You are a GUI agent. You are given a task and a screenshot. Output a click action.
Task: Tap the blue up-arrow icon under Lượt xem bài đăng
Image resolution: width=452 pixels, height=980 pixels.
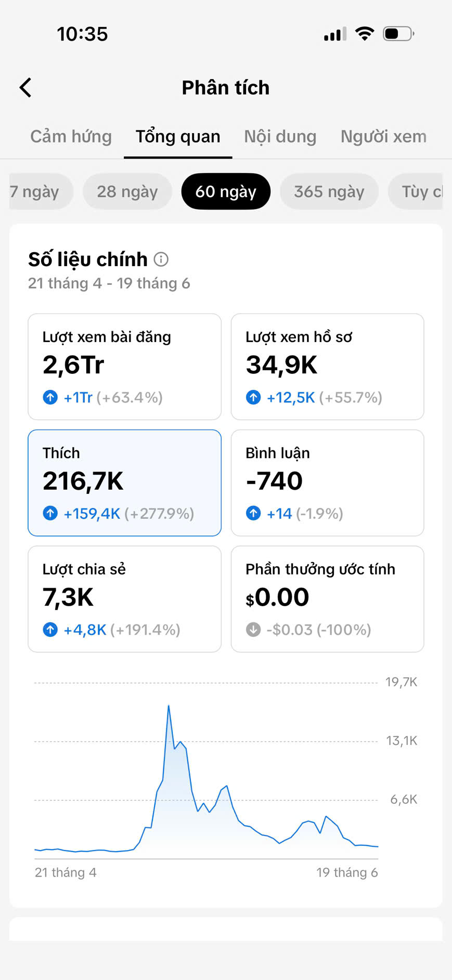pyautogui.click(x=50, y=397)
